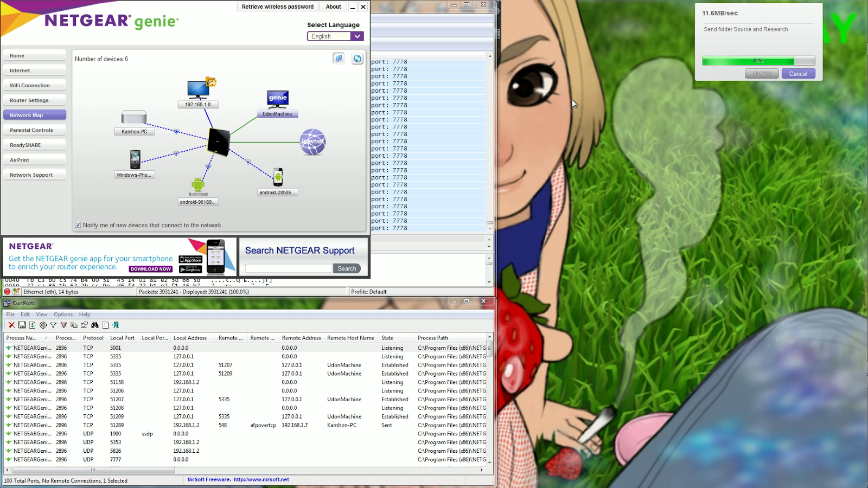Go to Home in genie sidebar
This screenshot has width=868, height=488.
tap(35, 55)
